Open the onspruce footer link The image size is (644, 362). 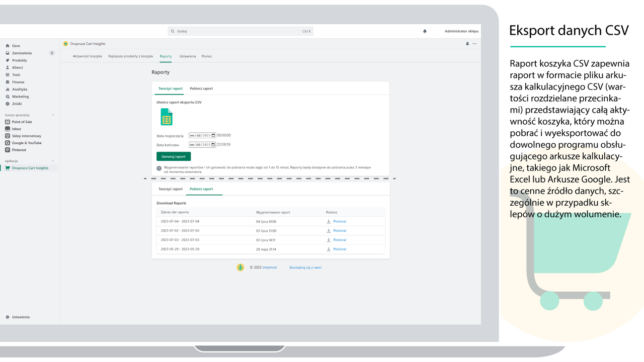coord(269,267)
